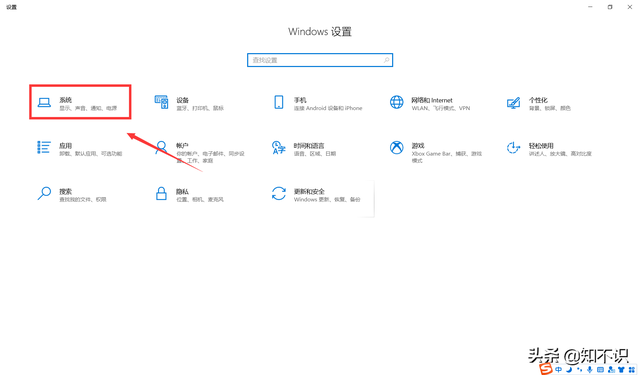Open the 游戏 (Gaming) Xbox settings category
The height and width of the screenshot is (375, 640).
[436, 151]
